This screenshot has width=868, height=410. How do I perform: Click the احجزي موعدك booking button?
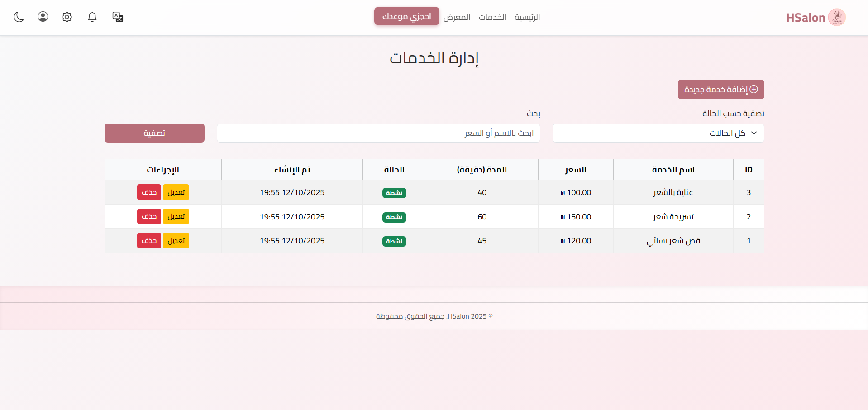coord(406,16)
